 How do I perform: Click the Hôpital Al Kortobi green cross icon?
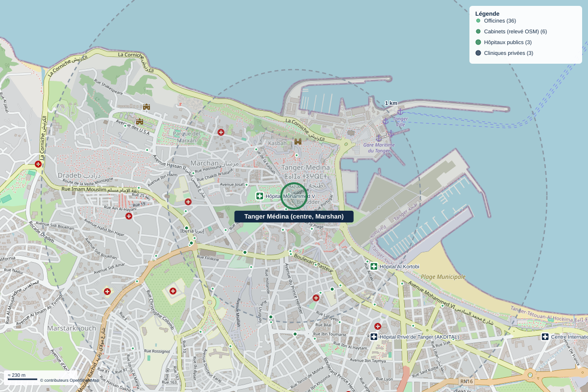(x=374, y=267)
